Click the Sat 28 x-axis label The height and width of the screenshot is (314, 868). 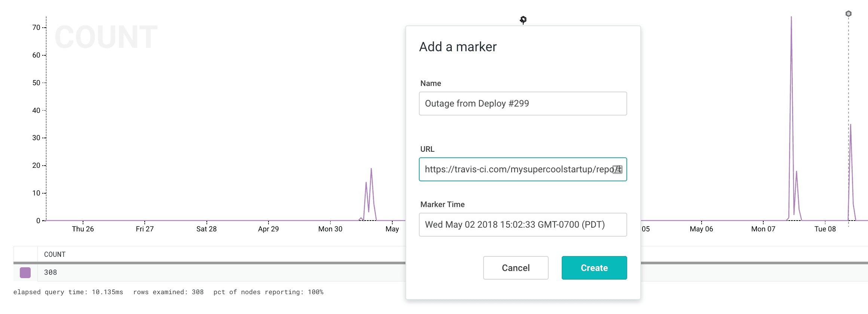[206, 229]
